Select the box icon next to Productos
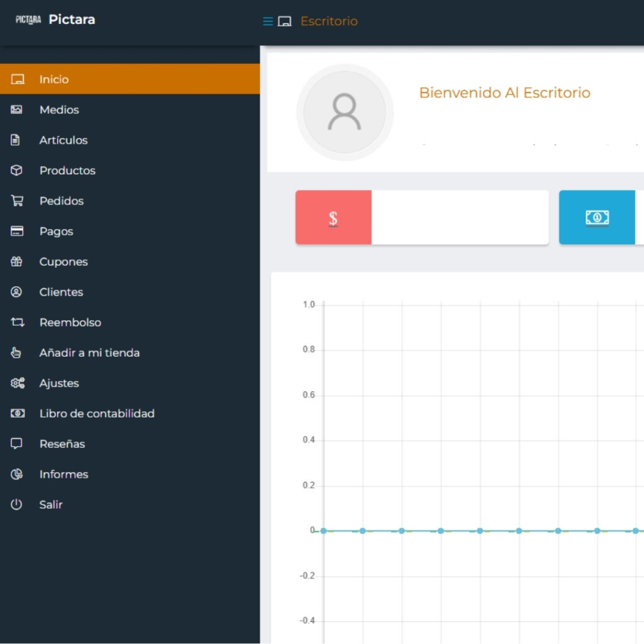This screenshot has width=644, height=644. (x=17, y=170)
